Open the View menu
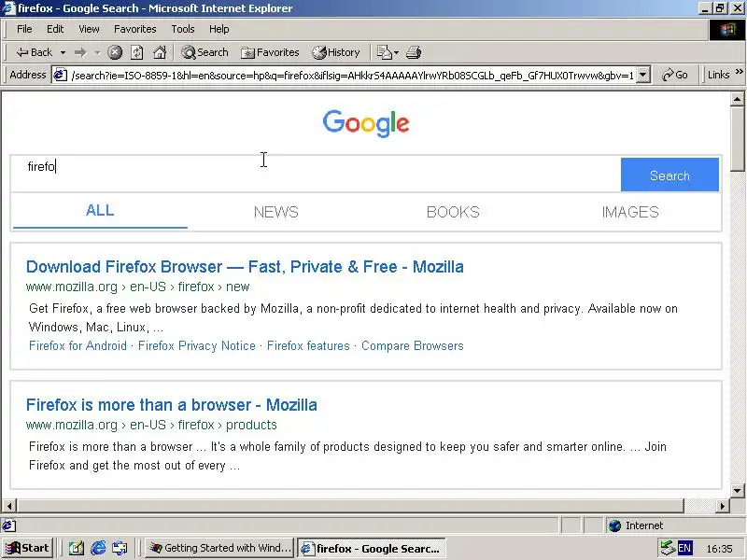Image resolution: width=747 pixels, height=560 pixels. coord(89,29)
